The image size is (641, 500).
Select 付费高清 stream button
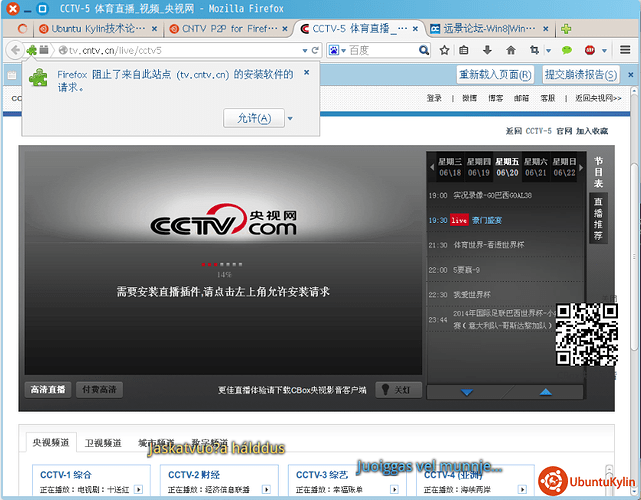coord(99,390)
